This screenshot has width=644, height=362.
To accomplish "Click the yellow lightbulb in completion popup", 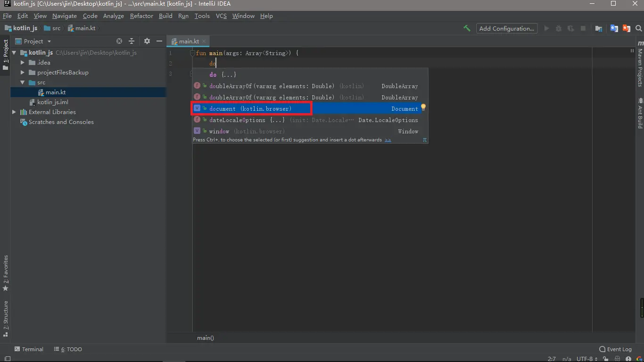I will [x=423, y=107].
